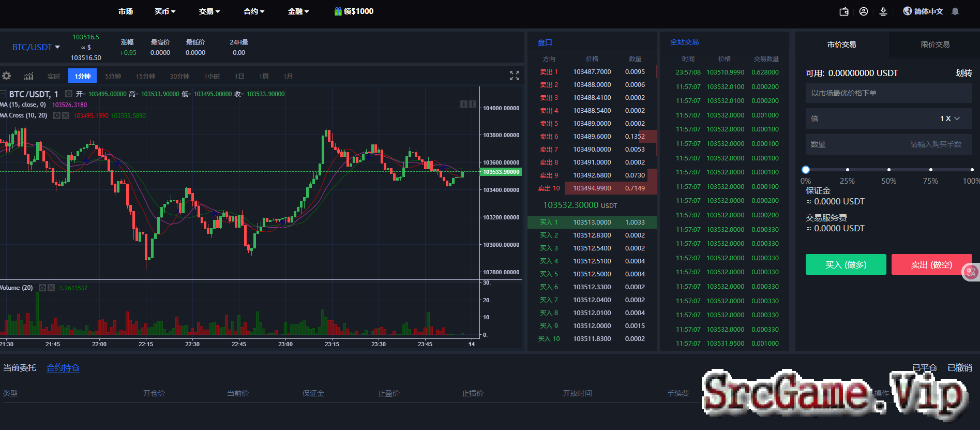Screen dimensions: 980x430
Task: Switch to 限价交易 limit order tab
Action: (x=935, y=45)
